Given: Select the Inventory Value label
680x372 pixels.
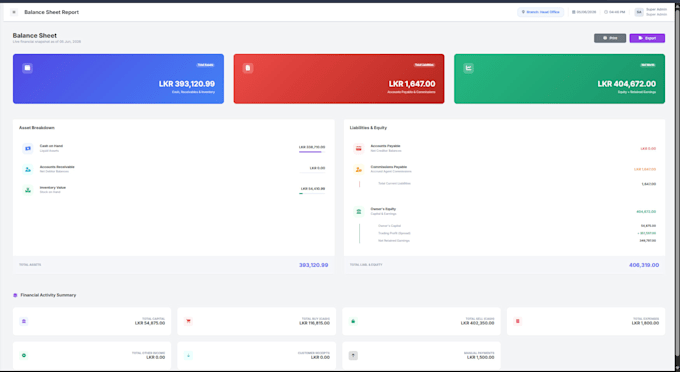Looking at the screenshot, I should pyautogui.click(x=53, y=188).
